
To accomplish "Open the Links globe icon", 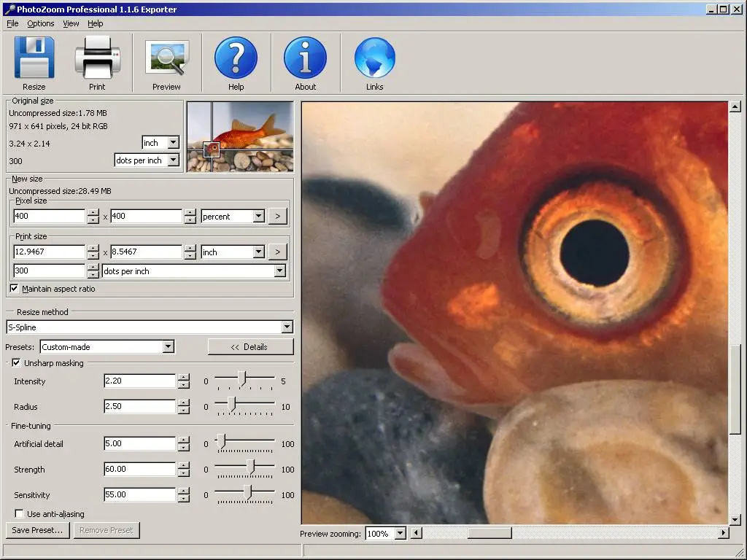I will click(375, 58).
